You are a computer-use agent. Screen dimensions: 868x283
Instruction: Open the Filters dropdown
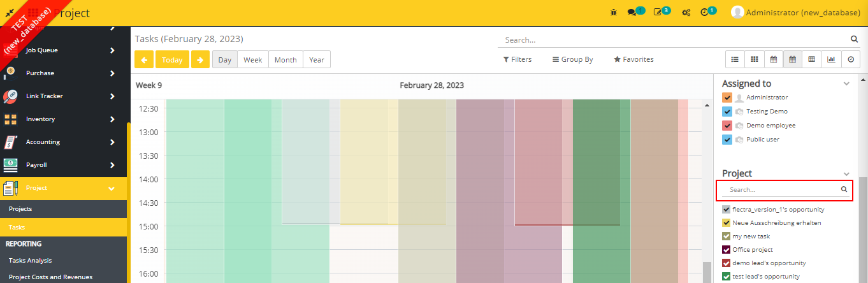click(x=517, y=59)
